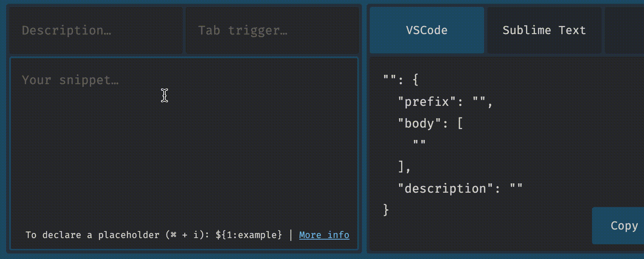Click the Description input field
This screenshot has width=644, height=259.
click(x=95, y=30)
